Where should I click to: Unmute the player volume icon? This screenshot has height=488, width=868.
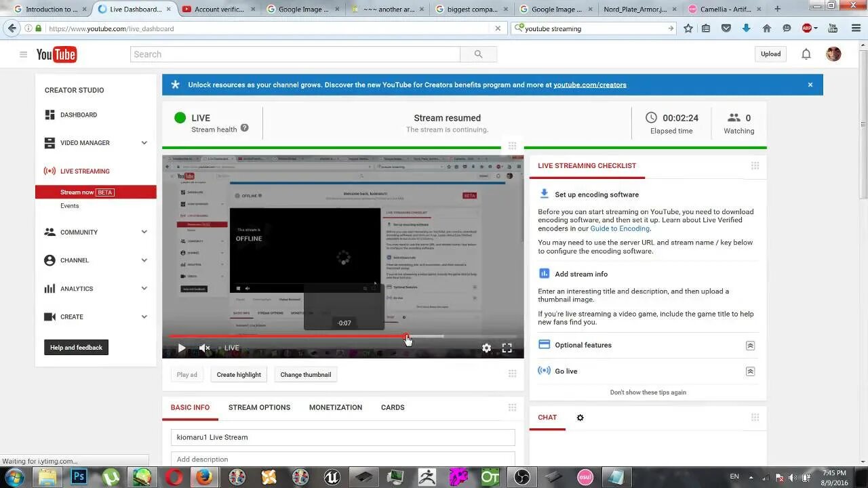click(x=204, y=348)
